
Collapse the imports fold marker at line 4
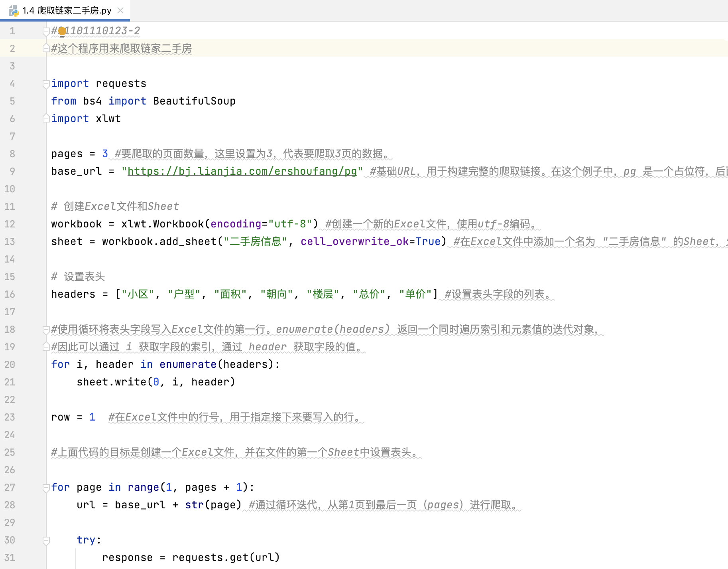pyautogui.click(x=46, y=84)
